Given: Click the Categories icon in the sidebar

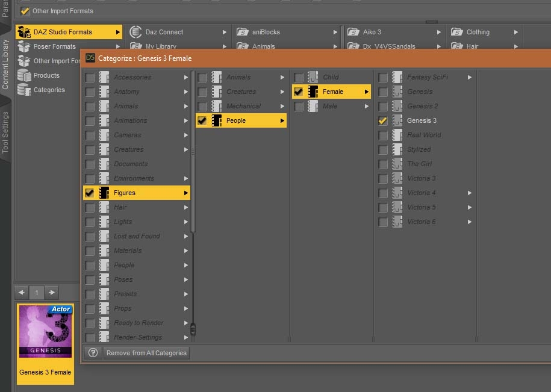Looking at the screenshot, I should coord(24,90).
